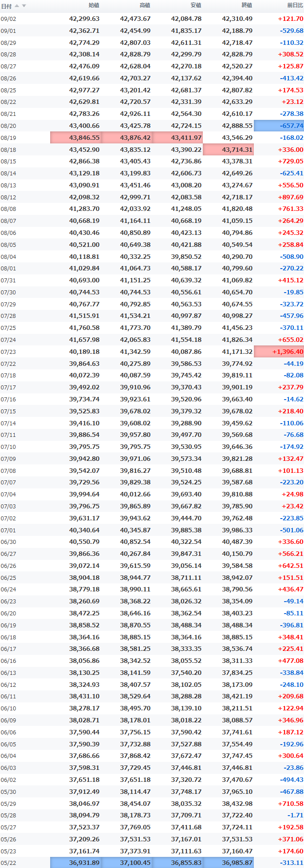Click the change value -19.85
Viewport: 304px width, 868px height.
pyautogui.click(x=294, y=292)
